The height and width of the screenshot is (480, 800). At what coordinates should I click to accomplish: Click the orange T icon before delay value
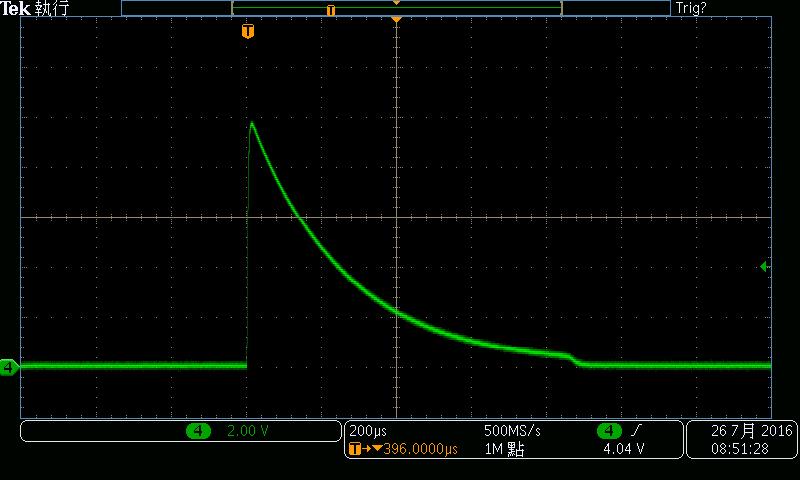[x=355, y=449]
